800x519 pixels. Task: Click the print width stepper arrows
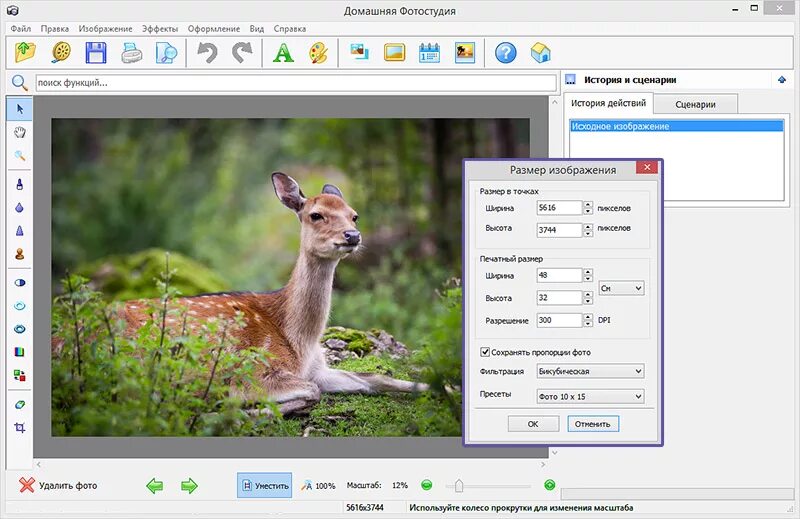pyautogui.click(x=588, y=276)
